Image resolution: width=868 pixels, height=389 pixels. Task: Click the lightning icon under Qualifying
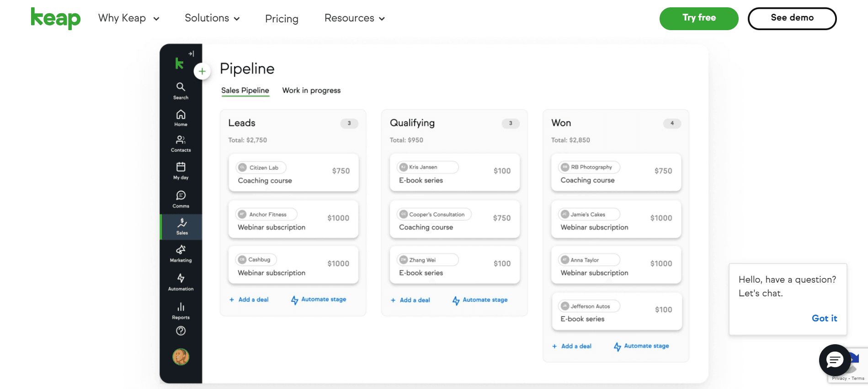456,300
